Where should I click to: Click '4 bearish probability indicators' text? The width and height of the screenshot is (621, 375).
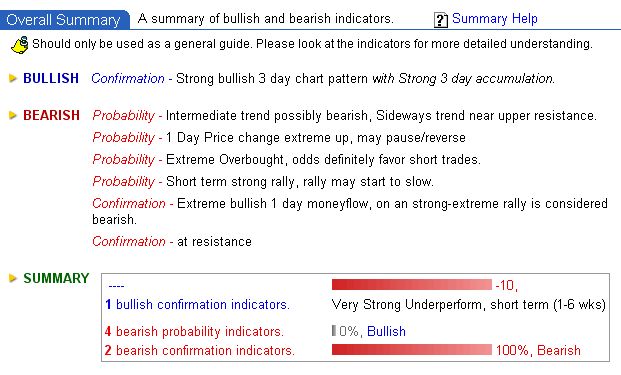(194, 331)
